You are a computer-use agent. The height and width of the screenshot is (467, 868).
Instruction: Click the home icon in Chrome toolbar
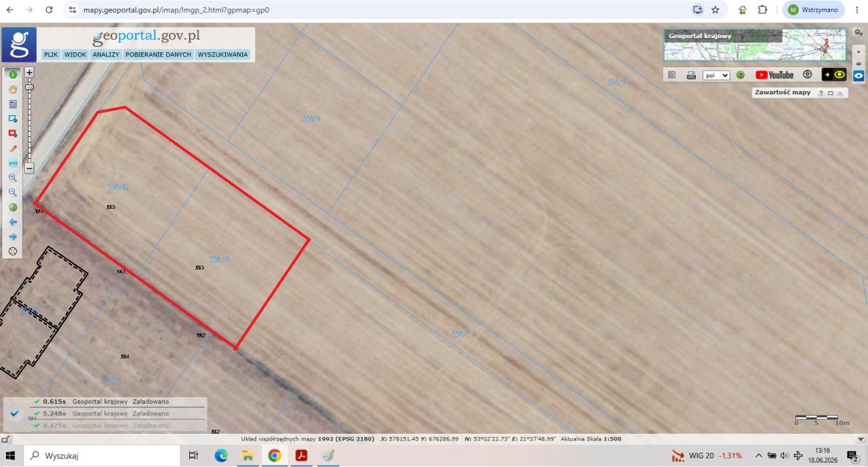coord(743,10)
